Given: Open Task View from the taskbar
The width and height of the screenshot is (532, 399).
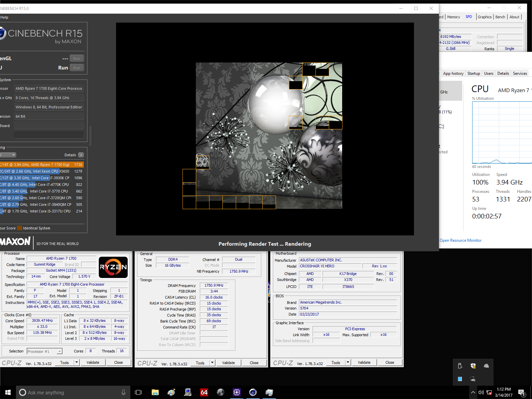Looking at the screenshot, I should [138, 392].
